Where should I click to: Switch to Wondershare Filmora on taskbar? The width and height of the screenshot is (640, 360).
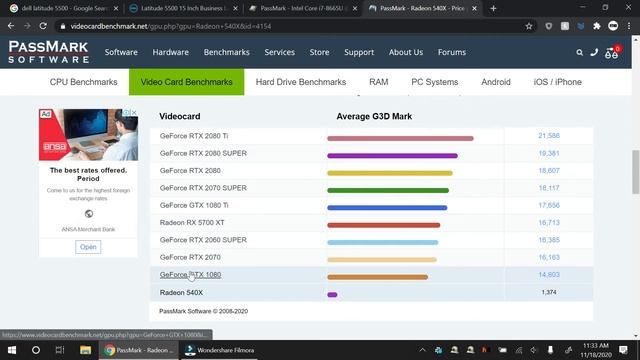click(x=220, y=350)
